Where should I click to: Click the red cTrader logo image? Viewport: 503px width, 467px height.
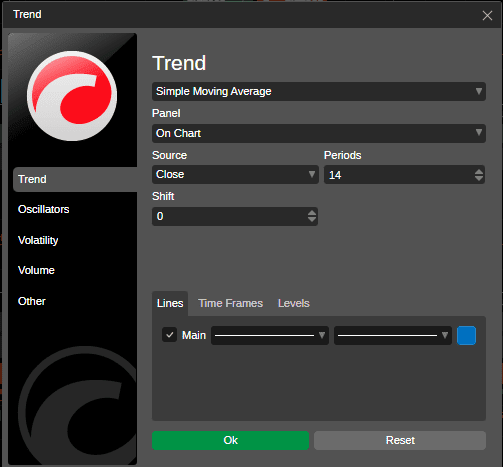click(72, 96)
